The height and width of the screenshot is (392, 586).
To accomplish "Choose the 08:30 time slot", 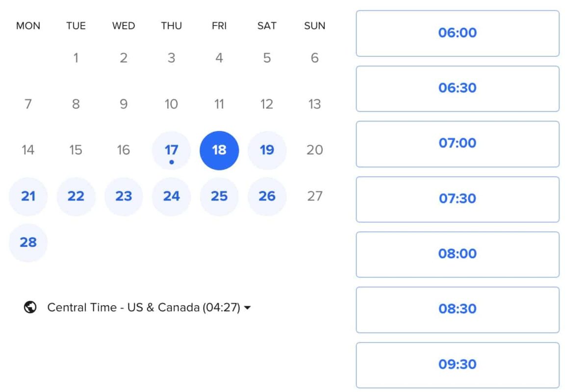I will coord(458,310).
